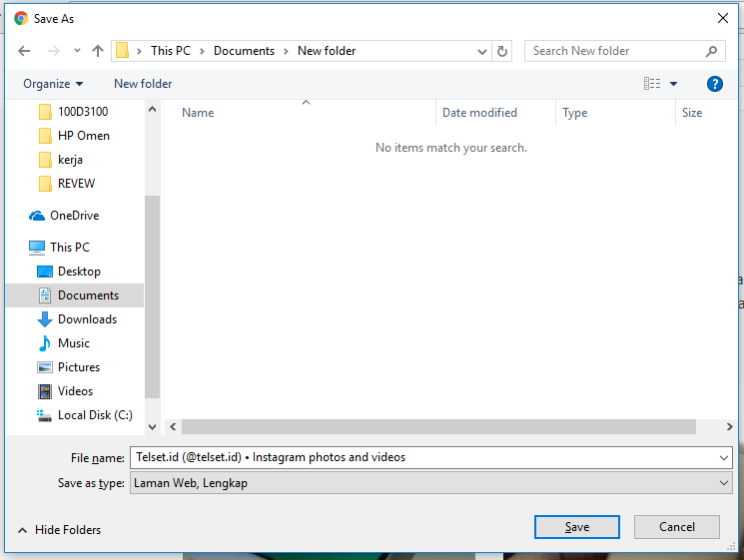The image size is (744, 560).
Task: Sort by the Date modified column
Action: (479, 113)
